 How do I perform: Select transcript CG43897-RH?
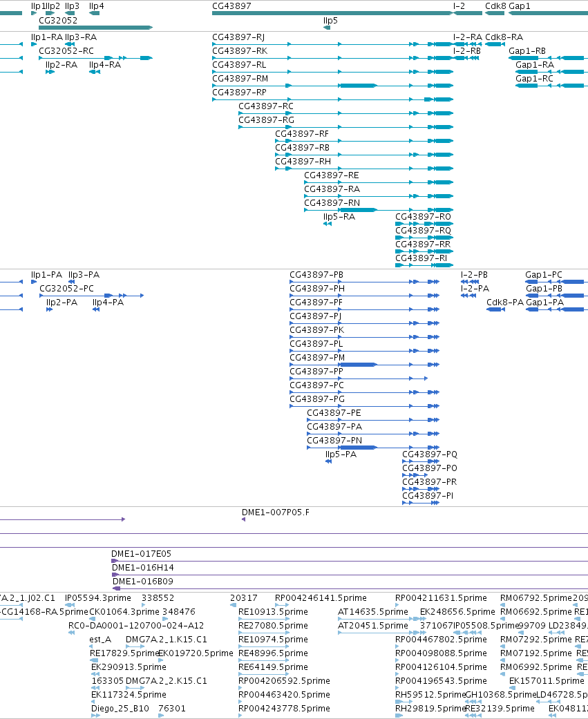pos(364,169)
